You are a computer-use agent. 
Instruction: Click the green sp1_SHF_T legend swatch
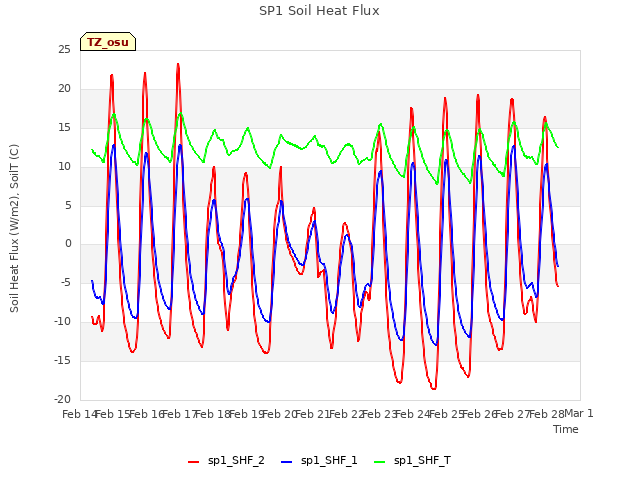(x=380, y=462)
